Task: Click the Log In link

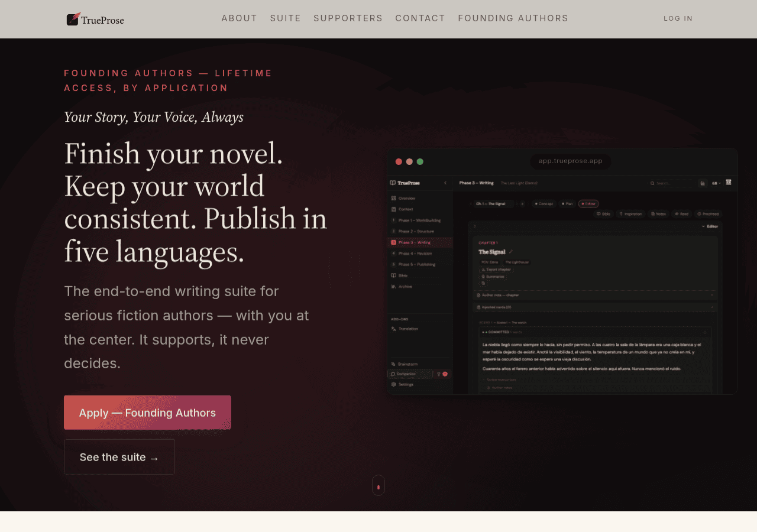Action: tap(678, 18)
